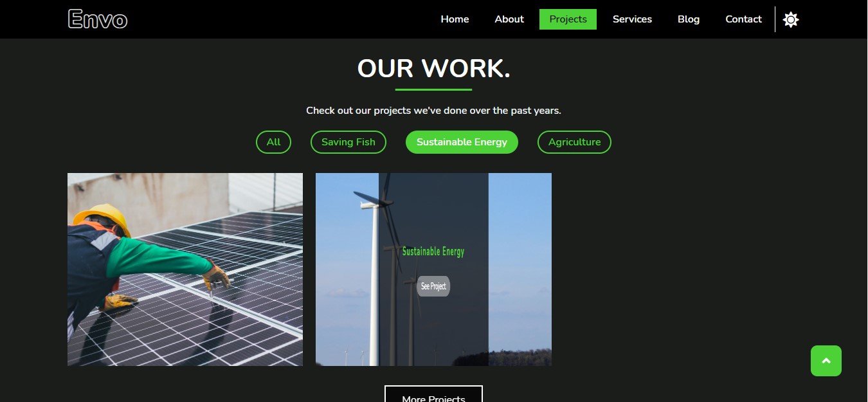
Task: Toggle the light/dark theme sun icon
Action: click(x=791, y=19)
